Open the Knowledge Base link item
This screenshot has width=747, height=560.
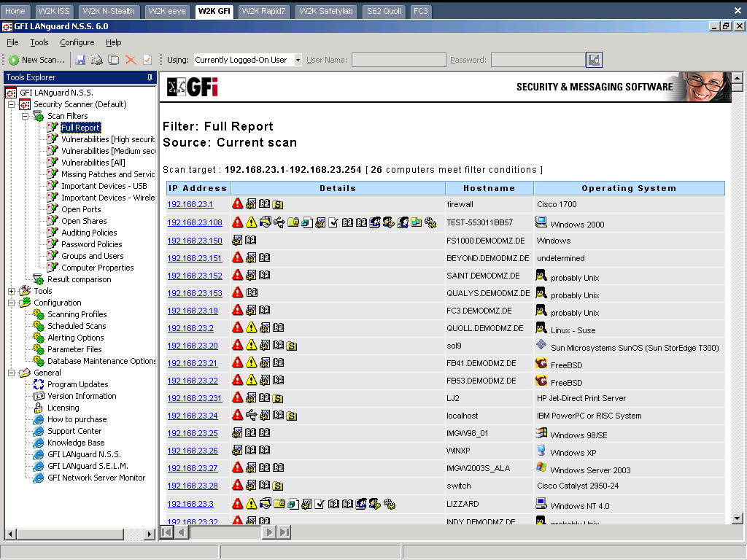(76, 443)
